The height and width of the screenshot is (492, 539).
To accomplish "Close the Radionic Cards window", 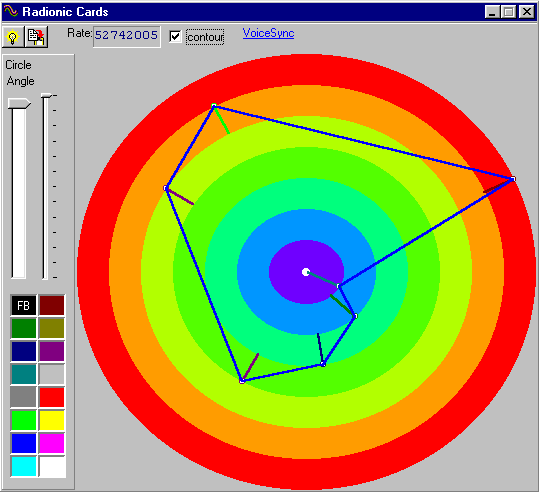I will click(526, 12).
